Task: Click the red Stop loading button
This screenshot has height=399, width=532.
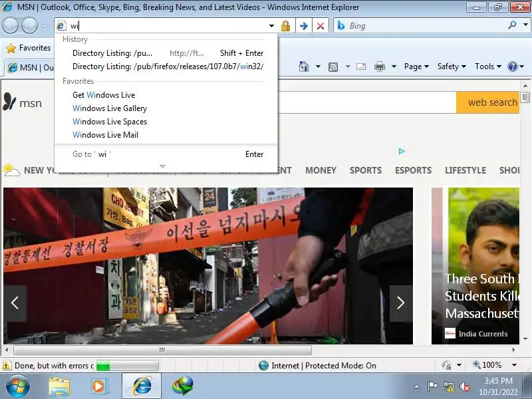Action: coord(321,26)
